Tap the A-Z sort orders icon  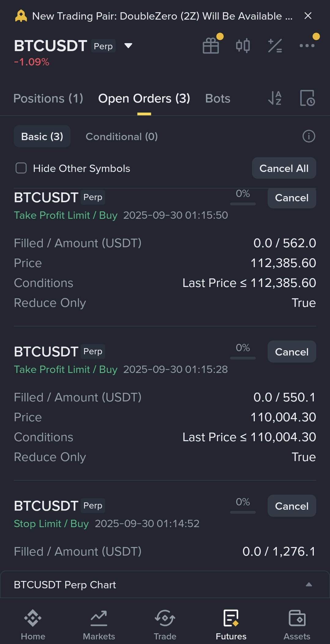click(x=275, y=98)
